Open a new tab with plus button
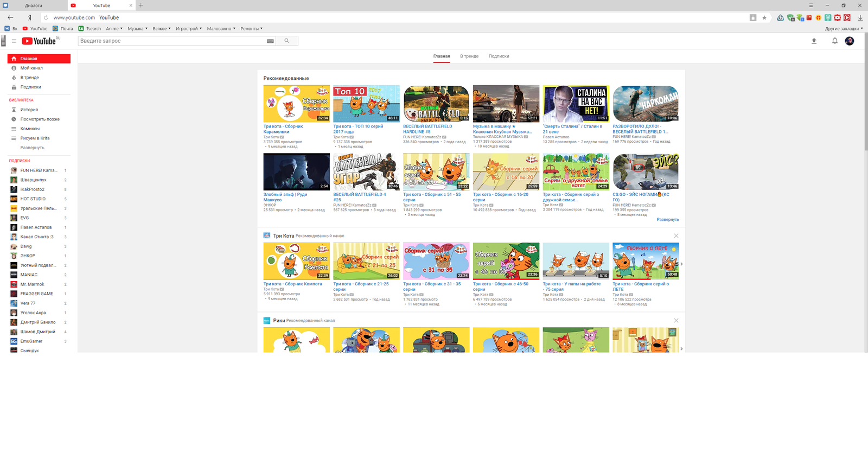Screen dimensions: 868x465 (141, 5)
